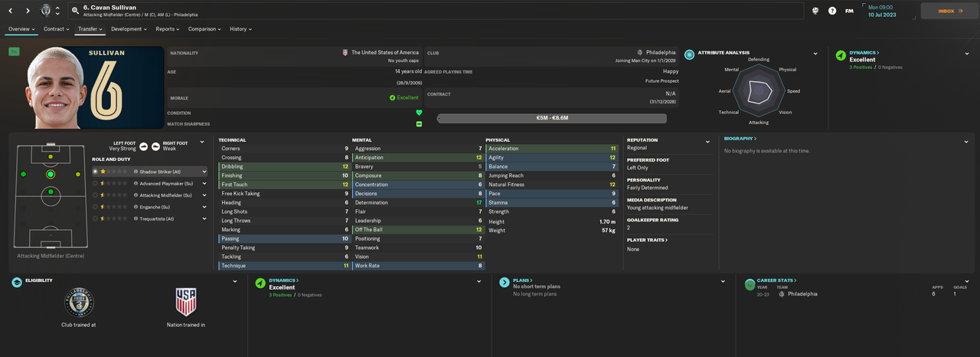The height and width of the screenshot is (357, 980).
Task: Select the Trequartista (At) role radio
Action: coord(96,218)
